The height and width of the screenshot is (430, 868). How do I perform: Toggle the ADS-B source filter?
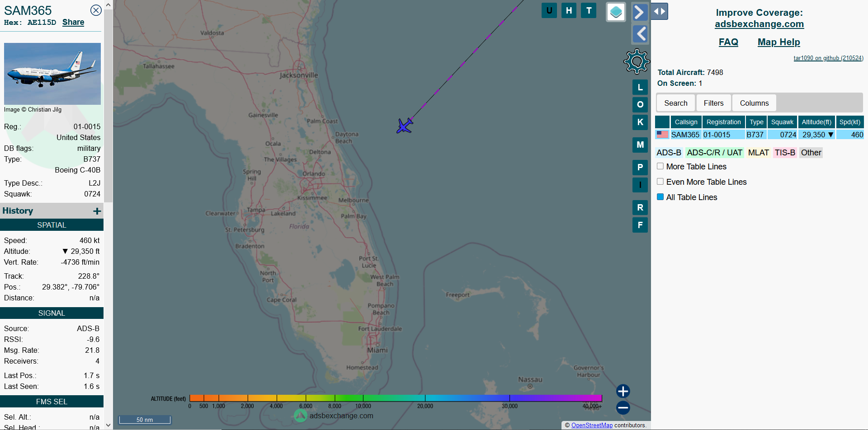tap(669, 153)
